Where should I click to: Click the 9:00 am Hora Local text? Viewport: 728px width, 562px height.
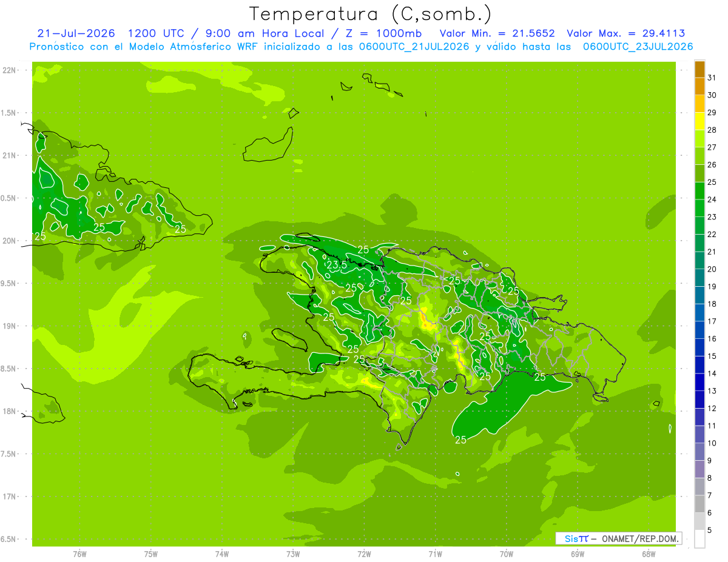(268, 33)
